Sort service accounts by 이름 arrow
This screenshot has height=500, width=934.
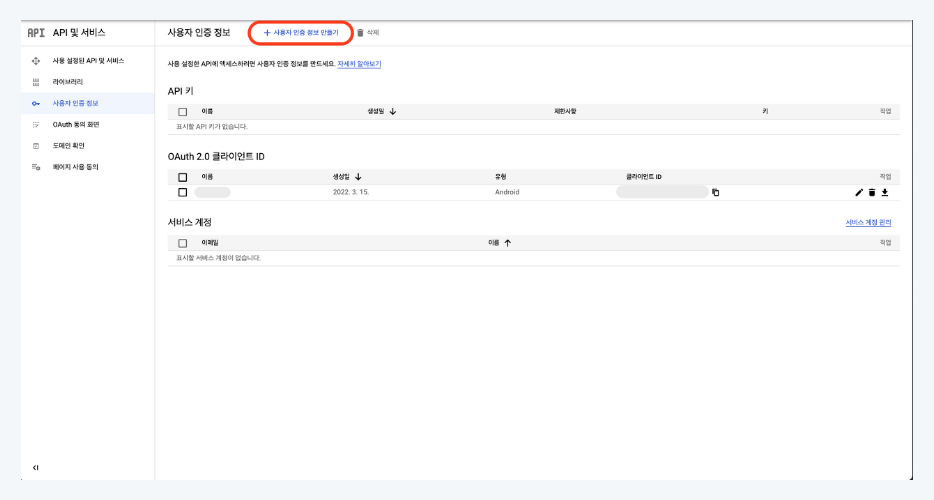click(508, 243)
